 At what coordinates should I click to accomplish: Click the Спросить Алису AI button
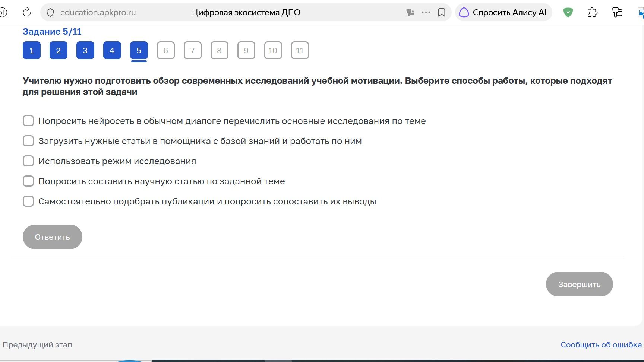point(503,12)
